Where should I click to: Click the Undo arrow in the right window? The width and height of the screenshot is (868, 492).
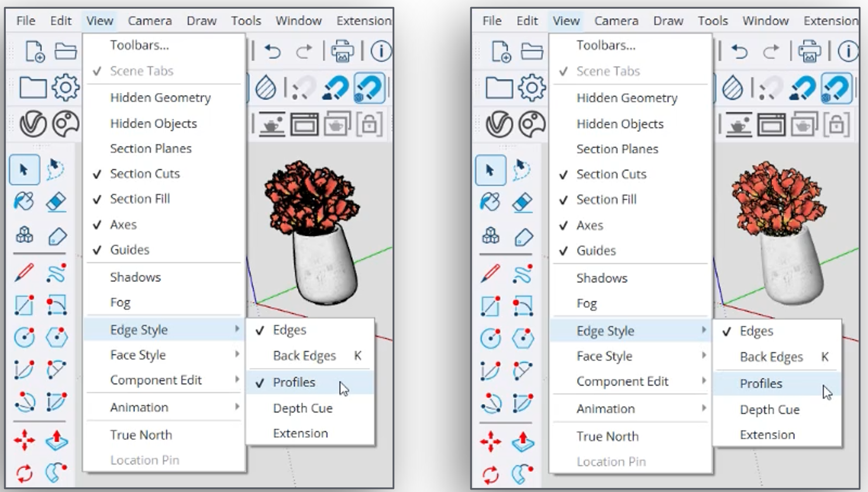[x=739, y=52]
